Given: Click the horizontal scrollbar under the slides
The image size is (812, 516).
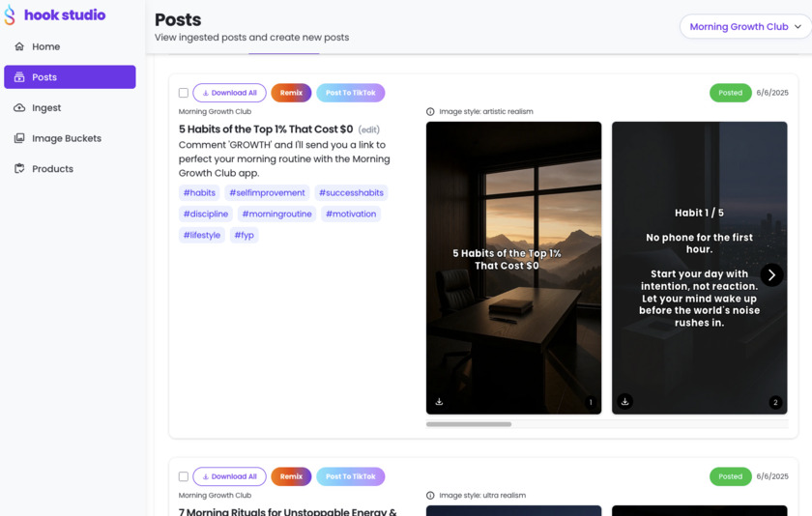Looking at the screenshot, I should click(469, 424).
